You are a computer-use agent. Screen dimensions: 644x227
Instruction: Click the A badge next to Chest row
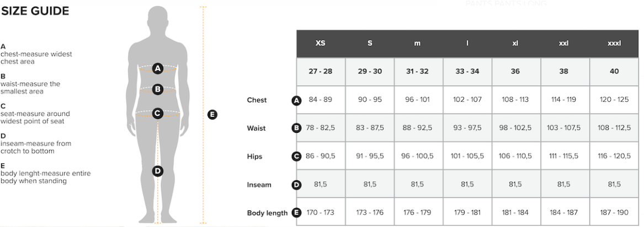pyautogui.click(x=296, y=100)
